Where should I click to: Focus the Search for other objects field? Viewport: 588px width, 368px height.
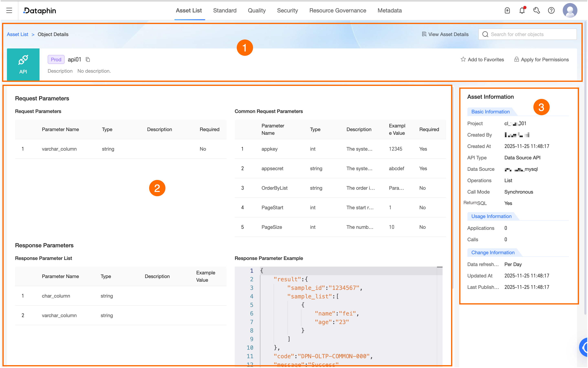point(528,34)
